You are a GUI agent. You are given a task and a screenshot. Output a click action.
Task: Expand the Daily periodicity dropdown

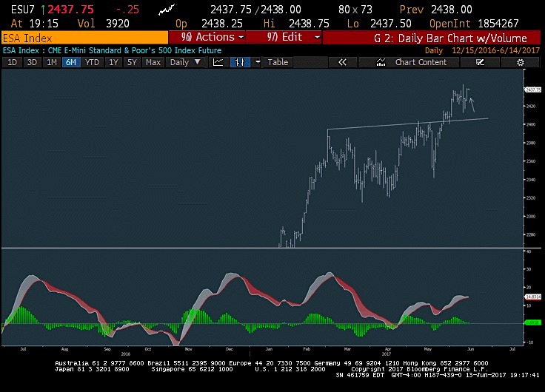pyautogui.click(x=185, y=62)
